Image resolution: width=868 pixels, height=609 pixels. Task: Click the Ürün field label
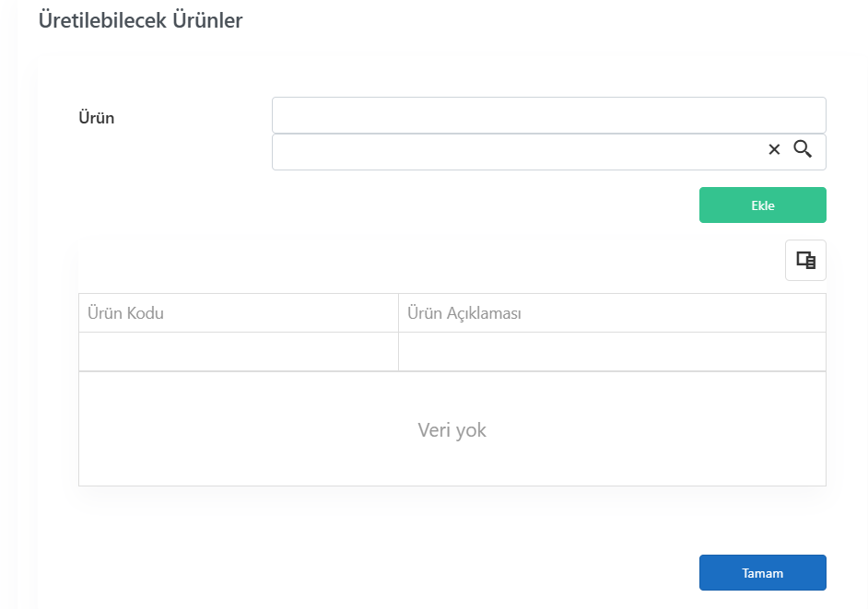[x=97, y=118]
